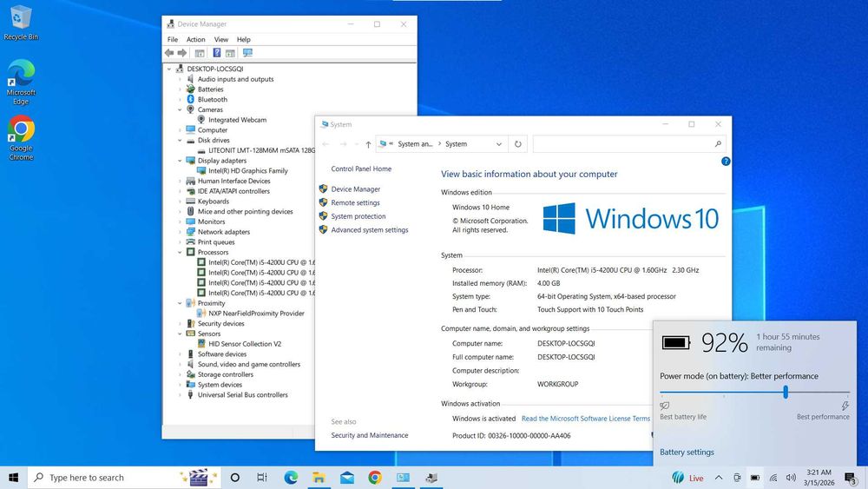Click the Universal Serial Bus controllers icon
The width and height of the screenshot is (868, 489).
click(x=190, y=395)
